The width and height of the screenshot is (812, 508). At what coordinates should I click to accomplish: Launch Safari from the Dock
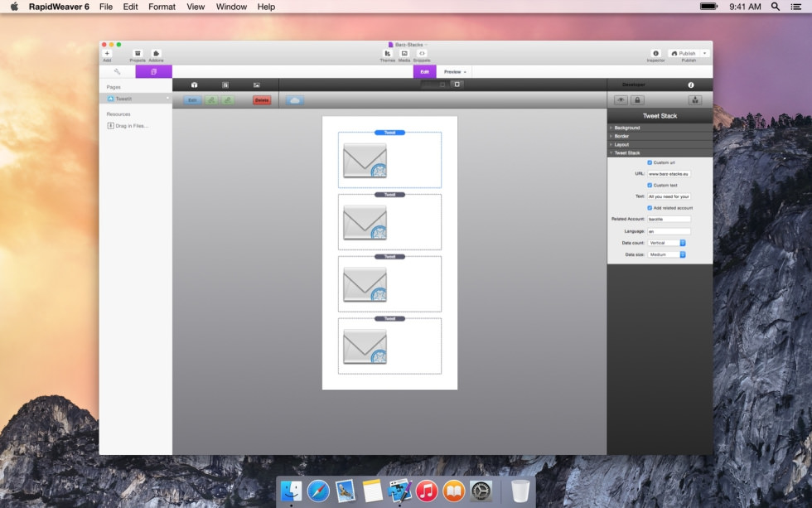point(318,491)
